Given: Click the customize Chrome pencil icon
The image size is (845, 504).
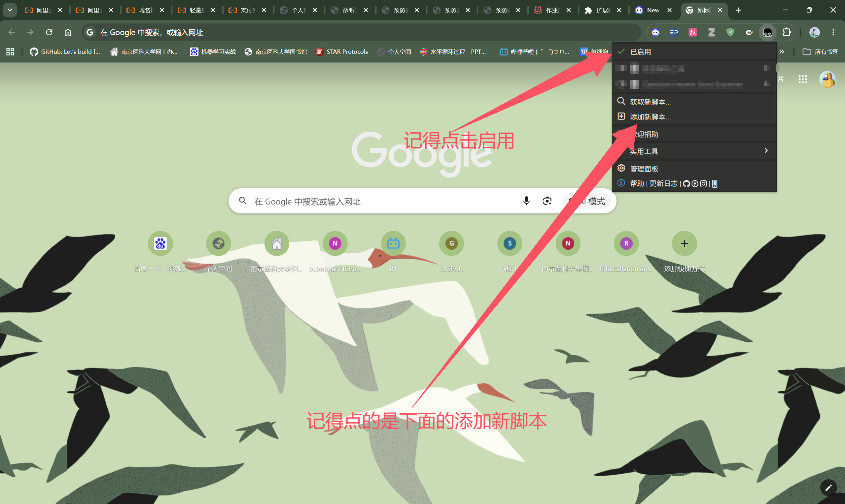Looking at the screenshot, I should 828,488.
